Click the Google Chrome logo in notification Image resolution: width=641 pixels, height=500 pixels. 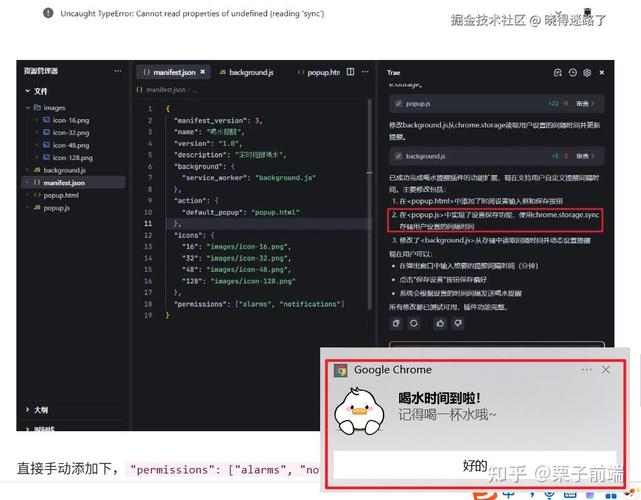(x=341, y=370)
